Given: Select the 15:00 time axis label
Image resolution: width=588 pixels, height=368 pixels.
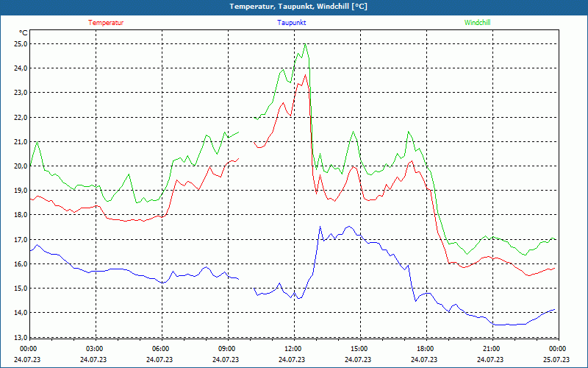Looking at the screenshot, I should pos(359,349).
